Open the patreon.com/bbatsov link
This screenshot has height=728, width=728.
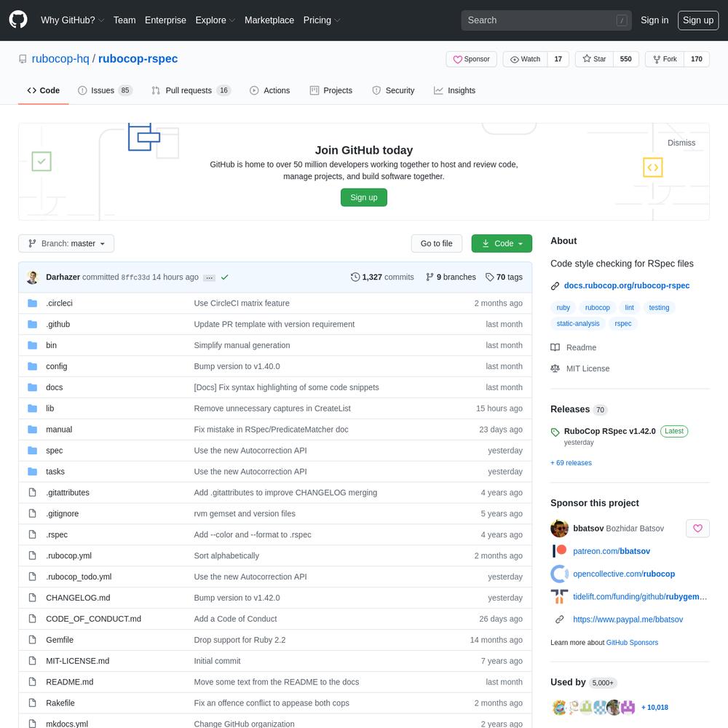(x=612, y=551)
